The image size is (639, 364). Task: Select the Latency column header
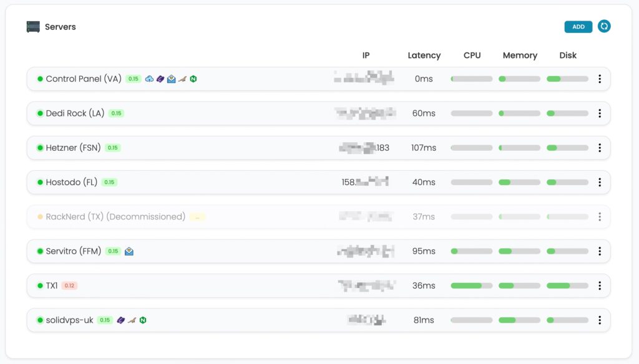coord(424,55)
